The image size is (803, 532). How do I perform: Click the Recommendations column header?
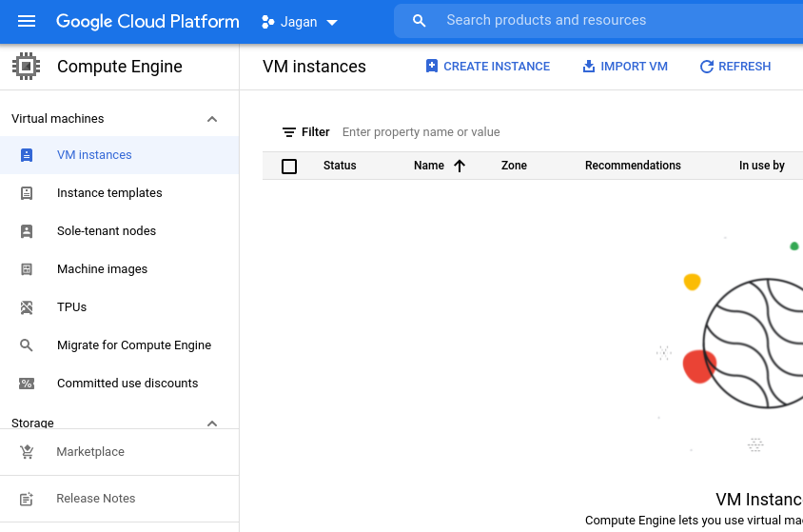click(633, 166)
